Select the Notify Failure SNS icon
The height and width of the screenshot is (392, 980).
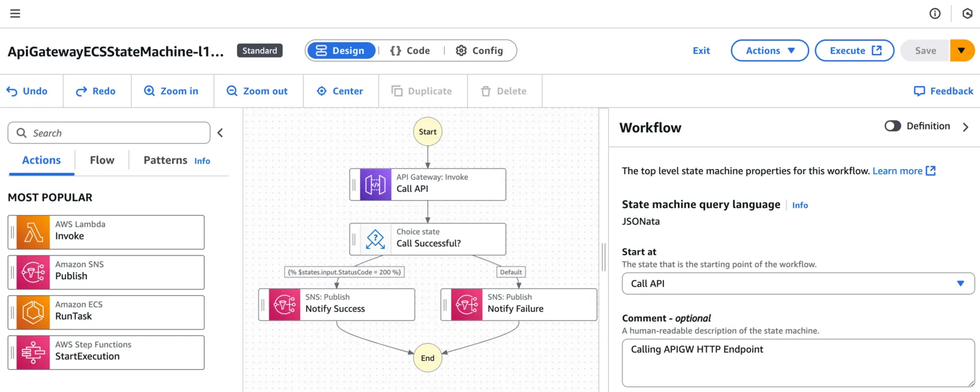point(467,304)
